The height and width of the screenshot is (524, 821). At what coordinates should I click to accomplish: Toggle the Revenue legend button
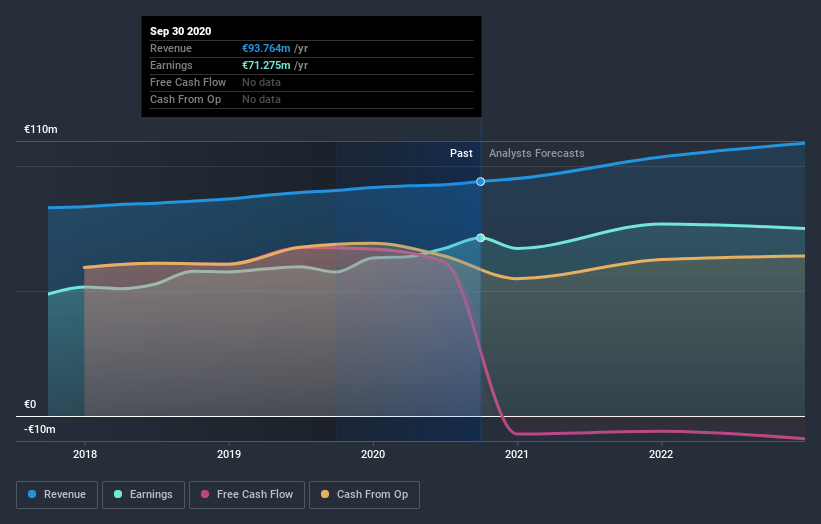tap(57, 495)
